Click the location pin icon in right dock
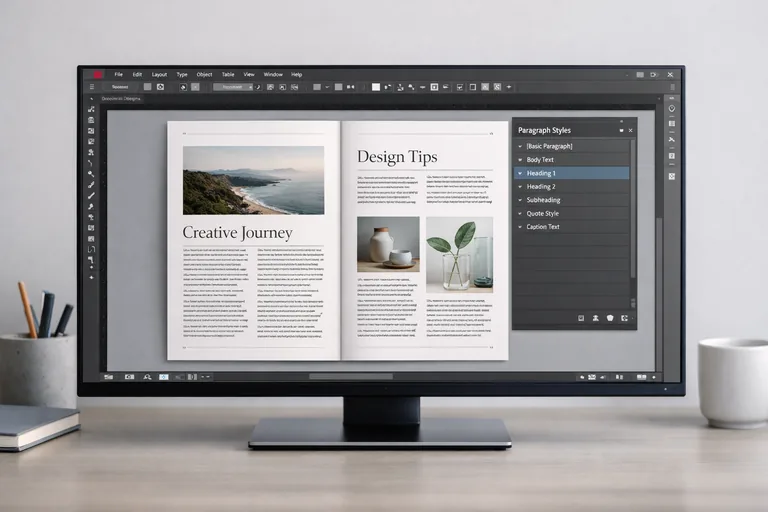 pyautogui.click(x=671, y=108)
